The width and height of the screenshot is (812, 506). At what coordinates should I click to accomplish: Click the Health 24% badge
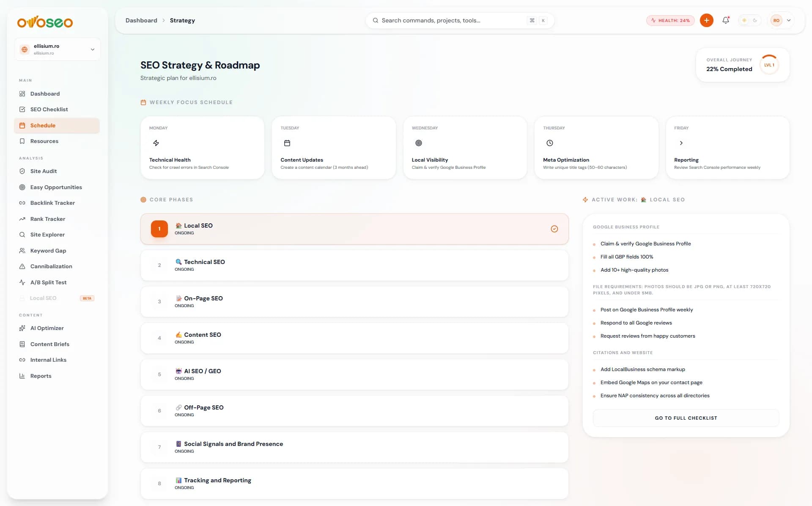pos(670,20)
